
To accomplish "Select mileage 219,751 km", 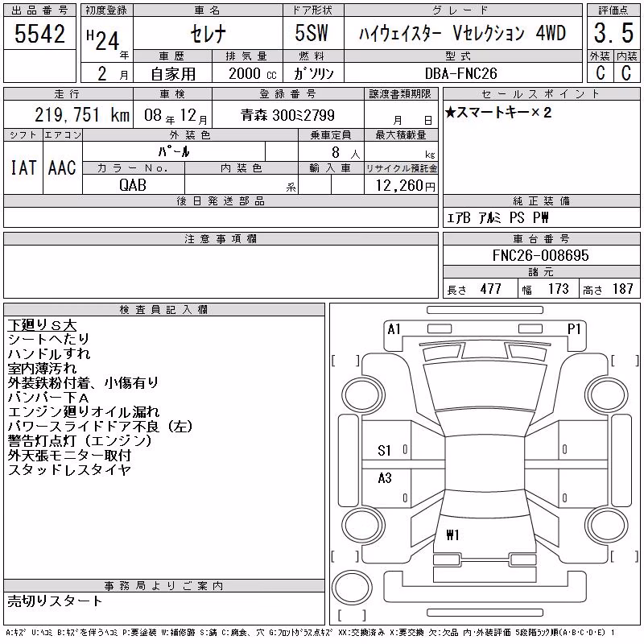I will point(82,114).
